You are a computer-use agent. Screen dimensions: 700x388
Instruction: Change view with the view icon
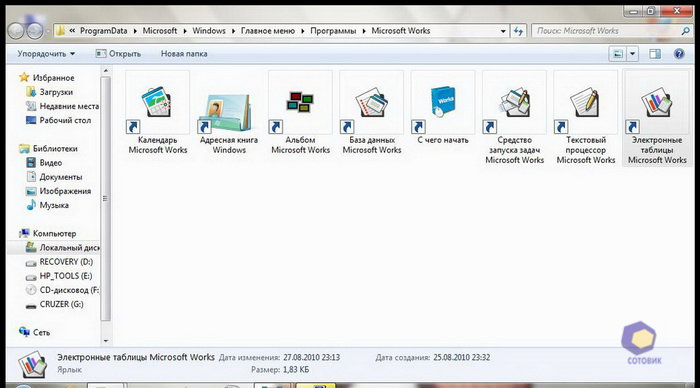618,54
